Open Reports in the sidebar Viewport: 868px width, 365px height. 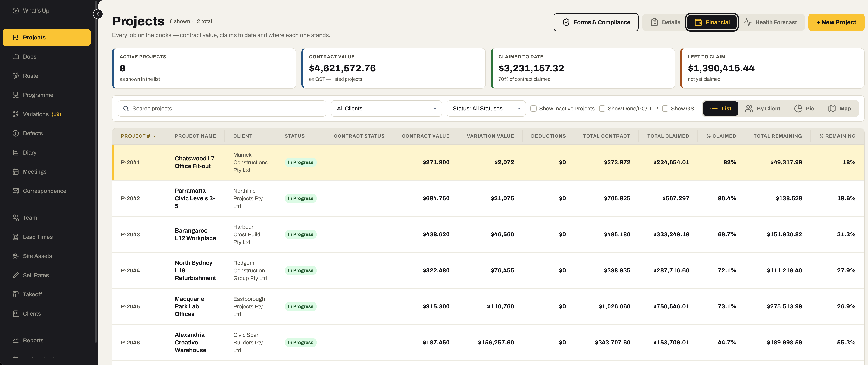pos(46,340)
